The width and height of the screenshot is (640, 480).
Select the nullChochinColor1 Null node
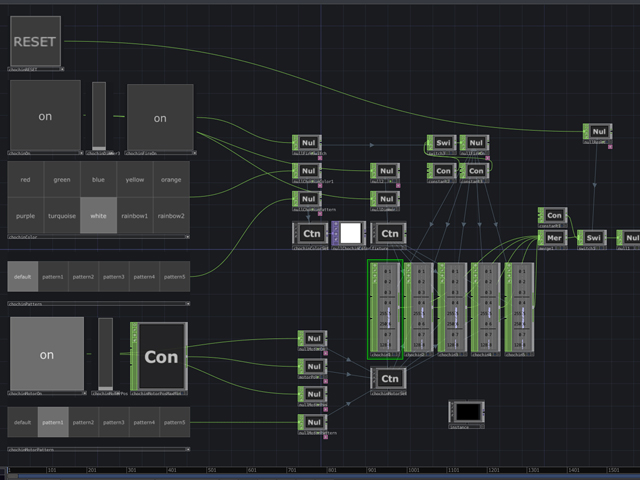pos(307,171)
